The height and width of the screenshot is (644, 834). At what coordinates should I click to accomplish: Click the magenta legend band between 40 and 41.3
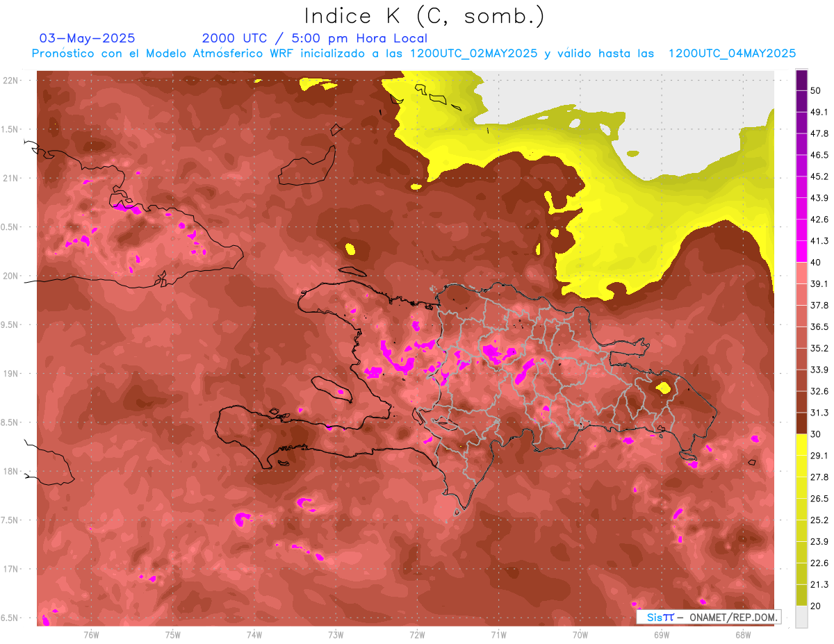pos(801,251)
